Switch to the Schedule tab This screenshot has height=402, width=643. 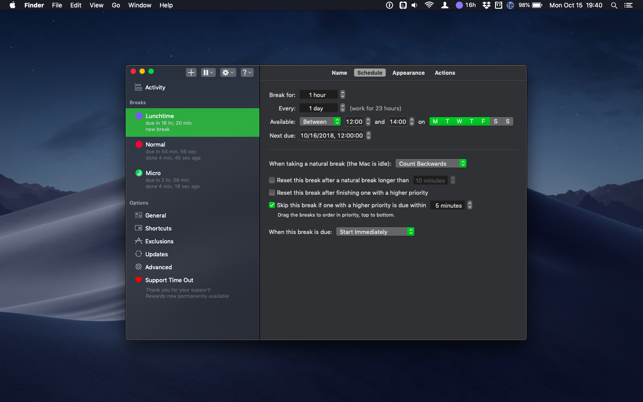pos(369,73)
